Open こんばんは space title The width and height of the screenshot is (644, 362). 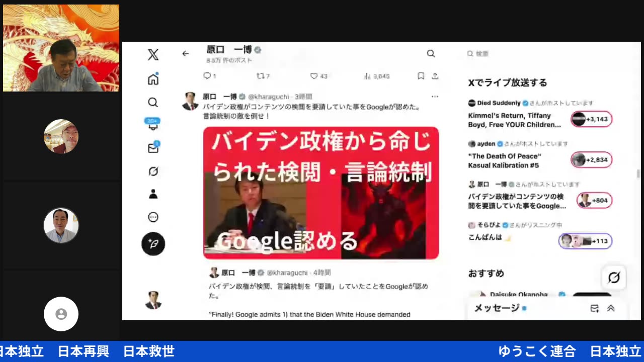490,238
